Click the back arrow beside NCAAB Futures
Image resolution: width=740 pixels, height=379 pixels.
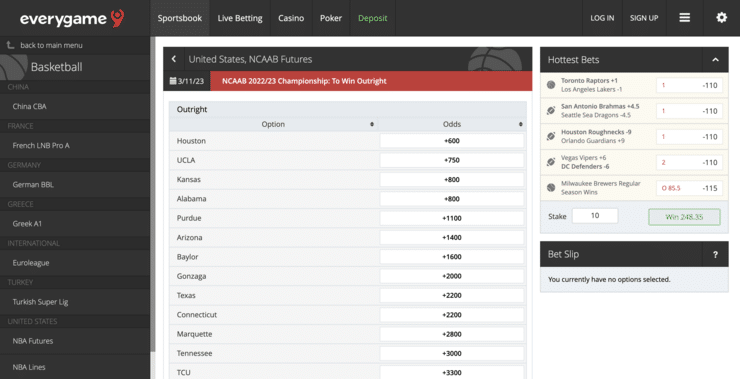click(x=174, y=59)
